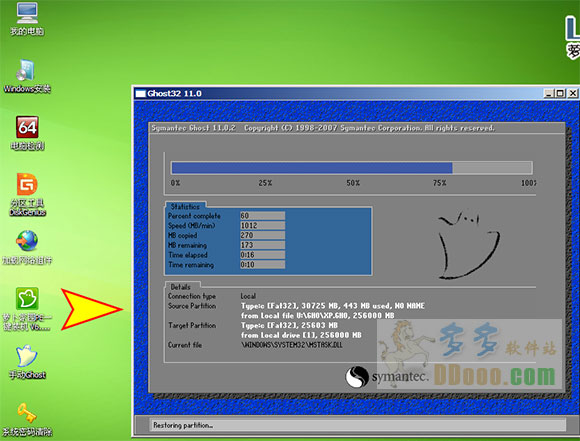Minimize the Ghost32 11.0 window
The height and width of the screenshot is (441, 580).
pyautogui.click(x=549, y=93)
